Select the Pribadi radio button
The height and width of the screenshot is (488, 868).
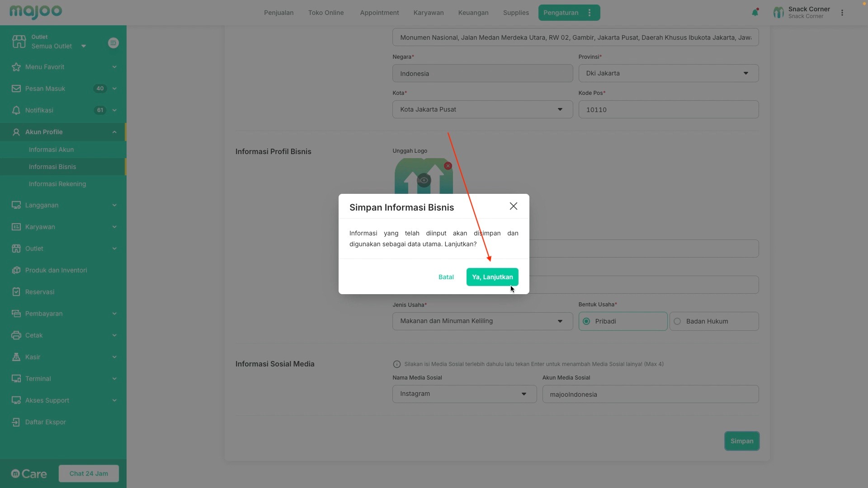pyautogui.click(x=586, y=321)
